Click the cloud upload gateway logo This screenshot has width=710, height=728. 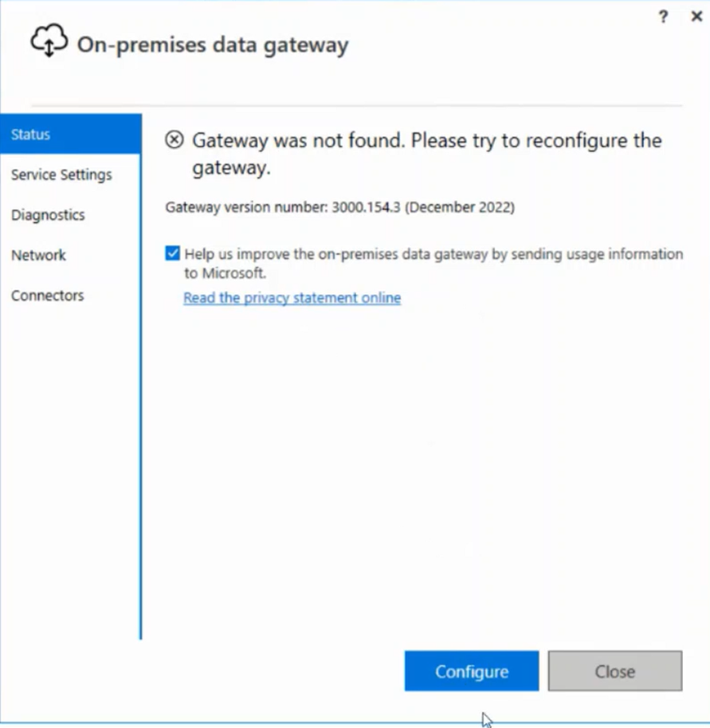click(x=49, y=41)
